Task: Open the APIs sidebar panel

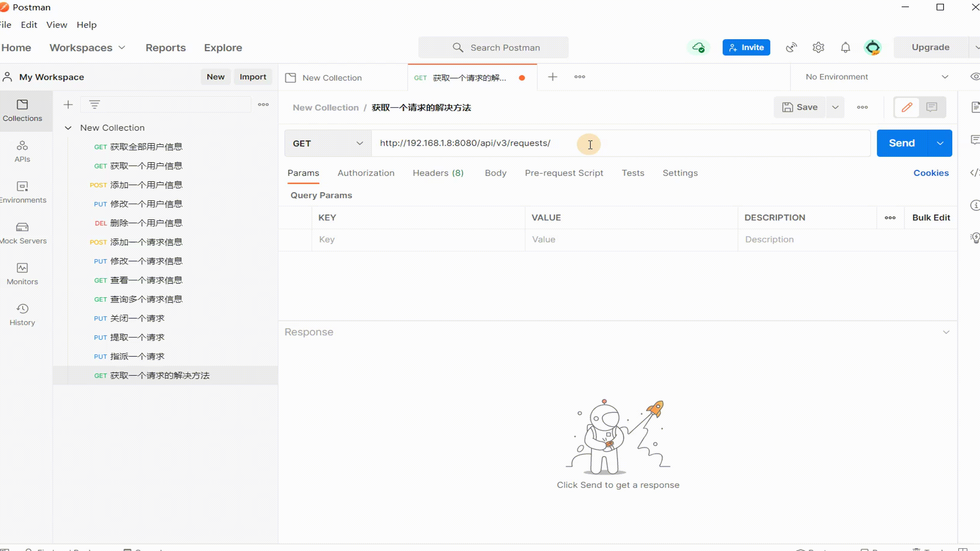Action: pos(22,151)
